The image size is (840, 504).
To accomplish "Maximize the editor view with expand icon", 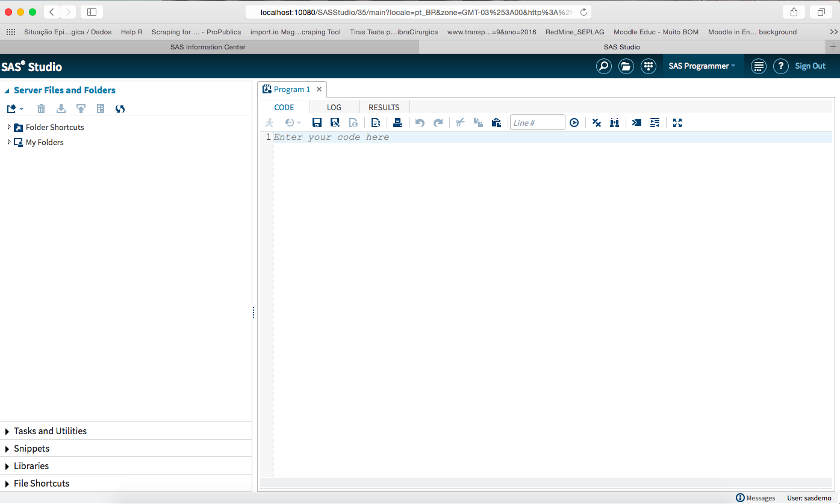I will (677, 123).
